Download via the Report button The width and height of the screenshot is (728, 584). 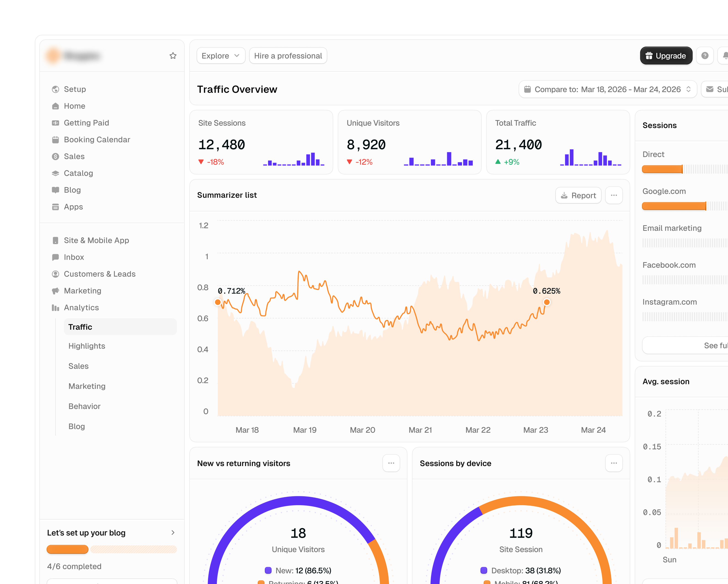click(x=578, y=195)
